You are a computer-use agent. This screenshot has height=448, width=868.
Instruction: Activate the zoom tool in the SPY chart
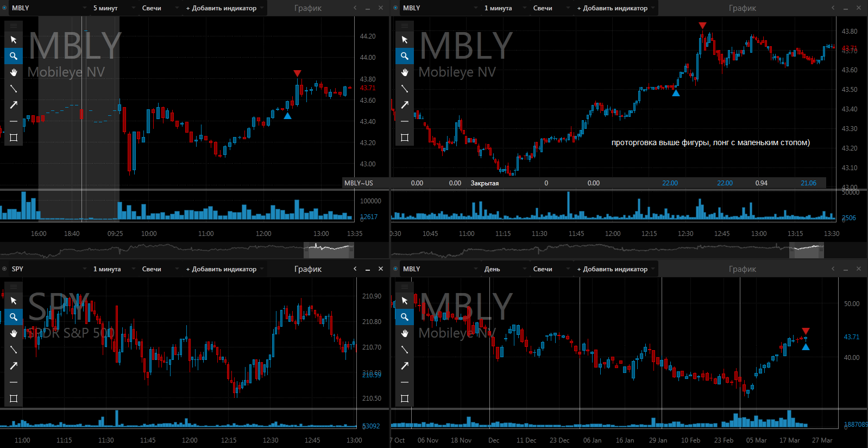pyautogui.click(x=14, y=317)
